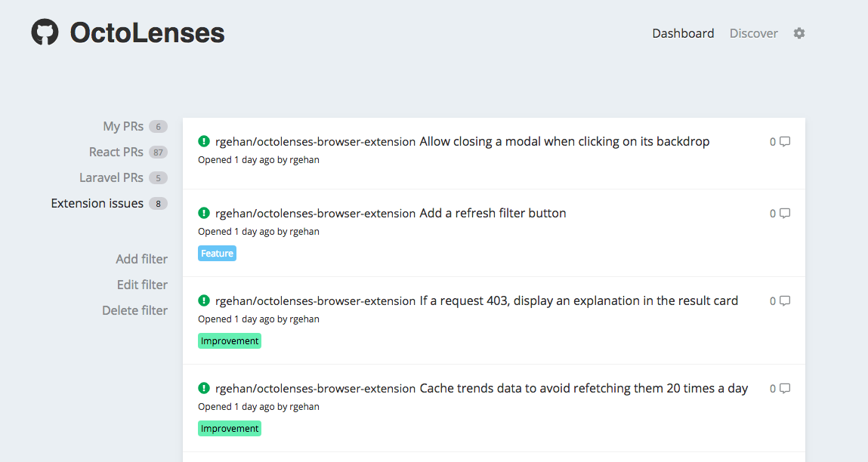Viewport: 868px width, 462px height.
Task: Click the Delete filter link
Action: 134,310
